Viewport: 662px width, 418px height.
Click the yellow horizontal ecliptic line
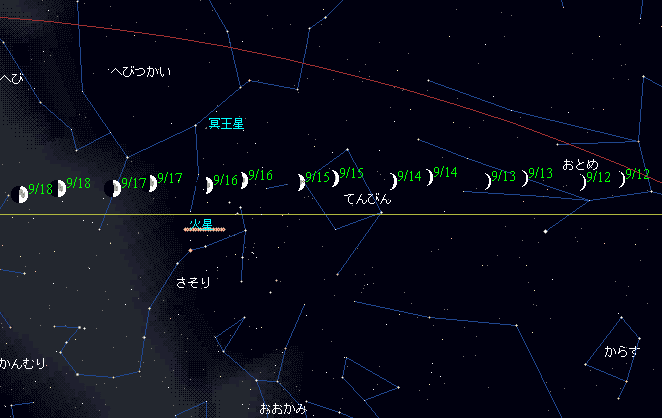pos(450,214)
